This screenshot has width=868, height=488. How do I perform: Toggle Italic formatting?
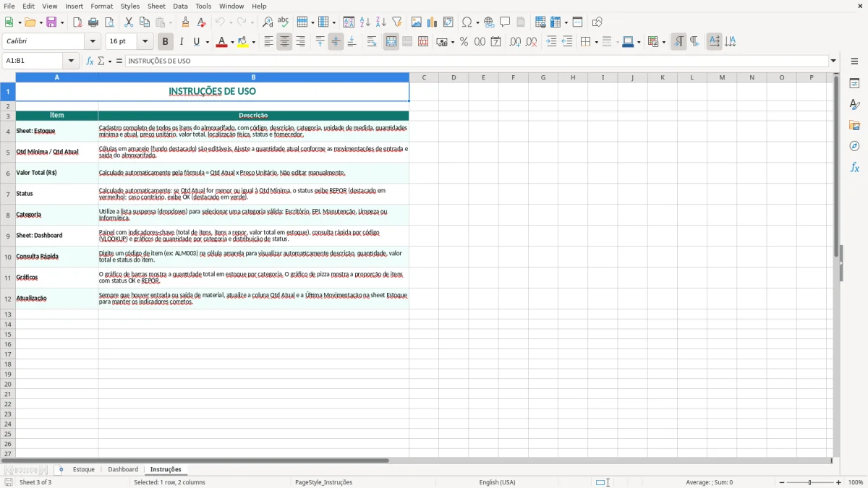click(x=182, y=42)
